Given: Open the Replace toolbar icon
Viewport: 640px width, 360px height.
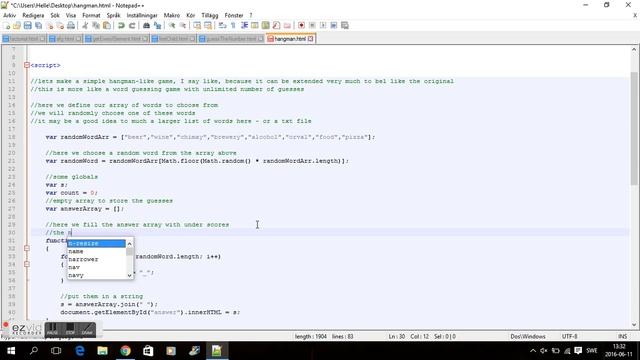Looking at the screenshot, I should coord(157,26).
